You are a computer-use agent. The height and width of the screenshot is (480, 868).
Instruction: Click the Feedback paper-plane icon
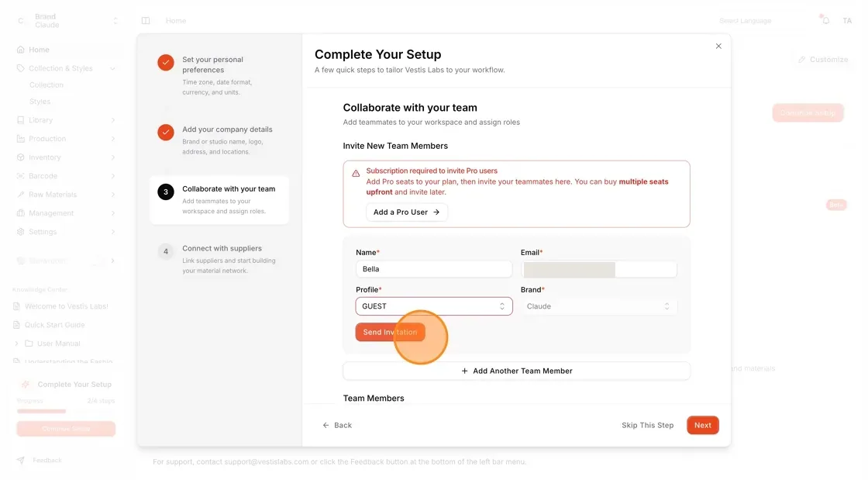point(20,460)
